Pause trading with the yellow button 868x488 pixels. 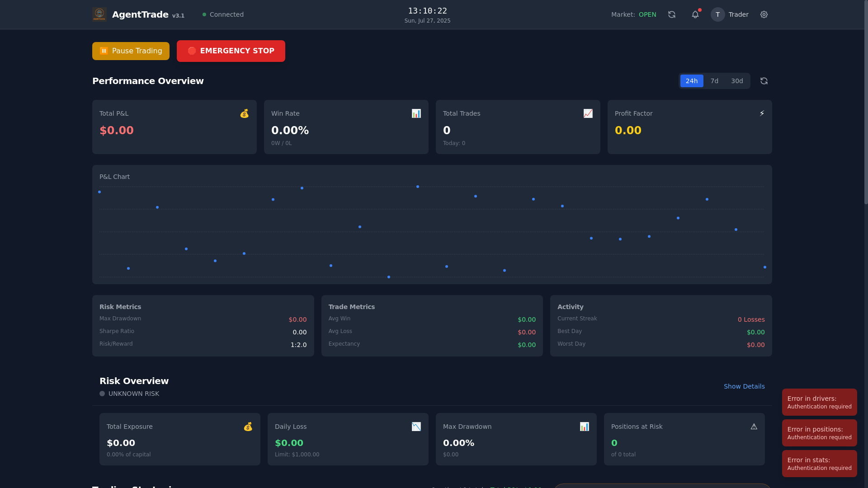(131, 51)
